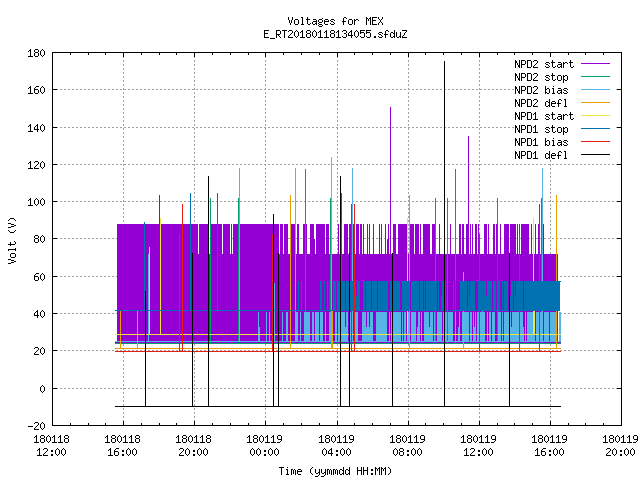This screenshot has height=480, width=640.
Task: Click the 120 y-axis tick value
Action: [x=36, y=165]
